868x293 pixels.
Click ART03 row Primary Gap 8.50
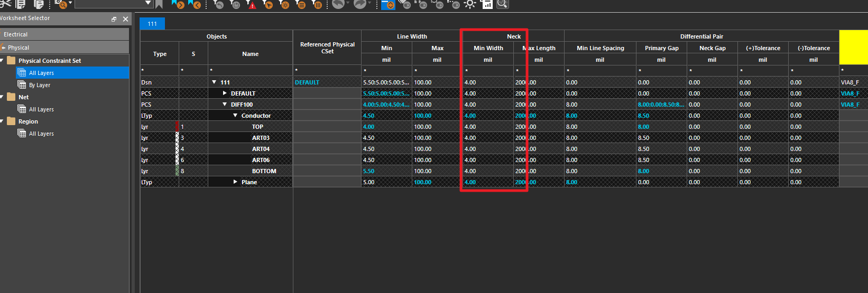[661, 138]
